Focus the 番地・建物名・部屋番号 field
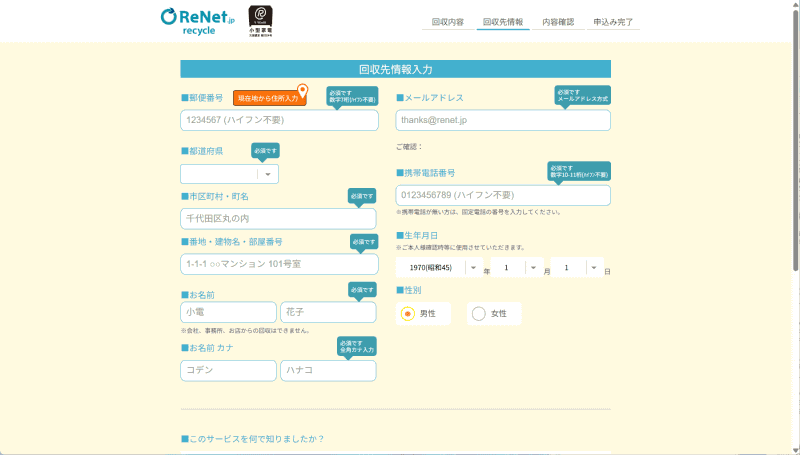Image resolution: width=800 pixels, height=455 pixels. 279,264
